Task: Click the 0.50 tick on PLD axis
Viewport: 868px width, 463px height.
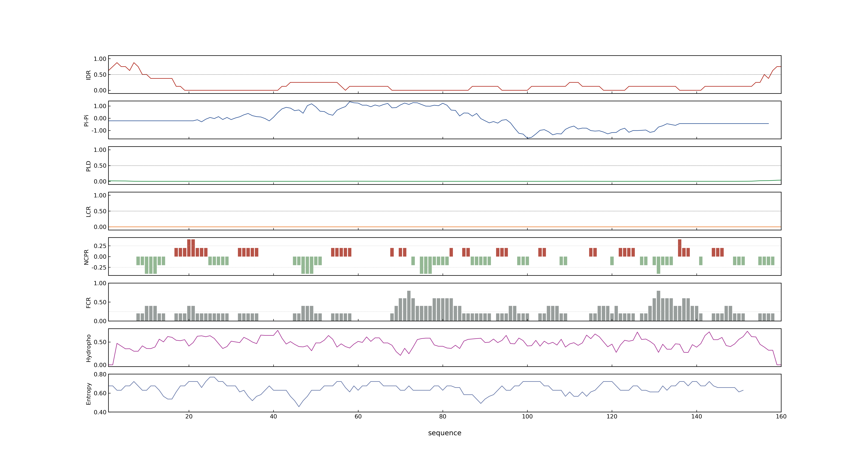Action: click(x=100, y=166)
